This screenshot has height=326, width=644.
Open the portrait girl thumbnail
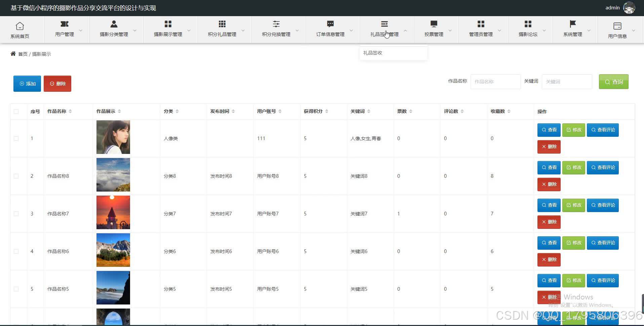pos(113,137)
